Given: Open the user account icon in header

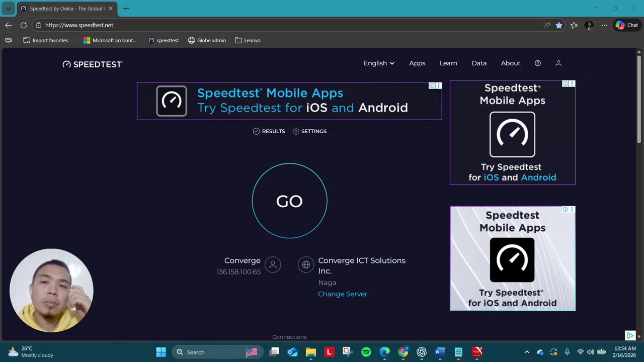Looking at the screenshot, I should point(558,63).
